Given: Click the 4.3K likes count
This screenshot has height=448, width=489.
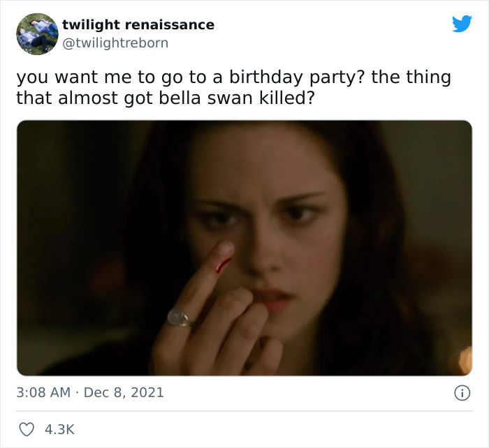Looking at the screenshot, I should [59, 429].
